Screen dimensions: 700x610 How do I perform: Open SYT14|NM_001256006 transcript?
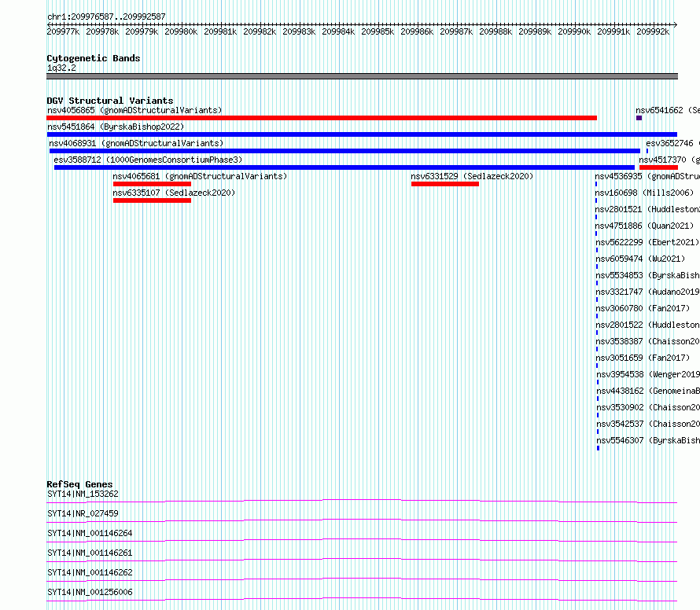[90, 592]
